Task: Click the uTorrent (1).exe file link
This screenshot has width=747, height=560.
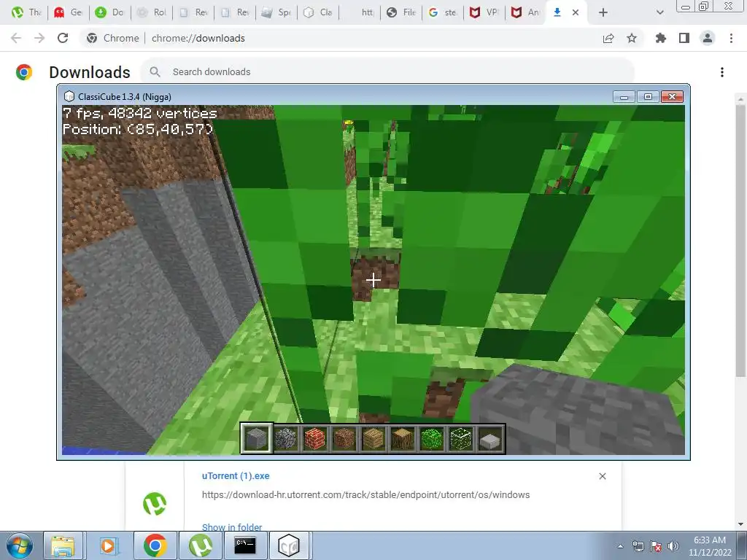Action: pos(236,475)
